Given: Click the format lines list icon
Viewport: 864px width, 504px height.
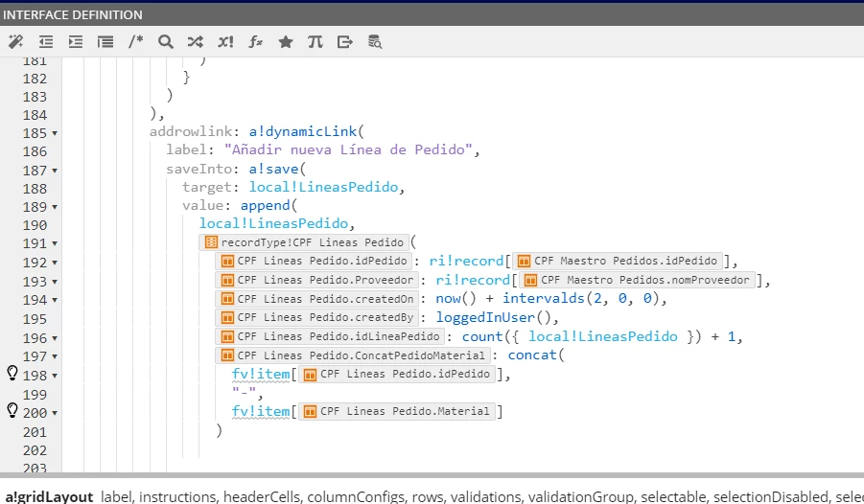Looking at the screenshot, I should point(105,42).
